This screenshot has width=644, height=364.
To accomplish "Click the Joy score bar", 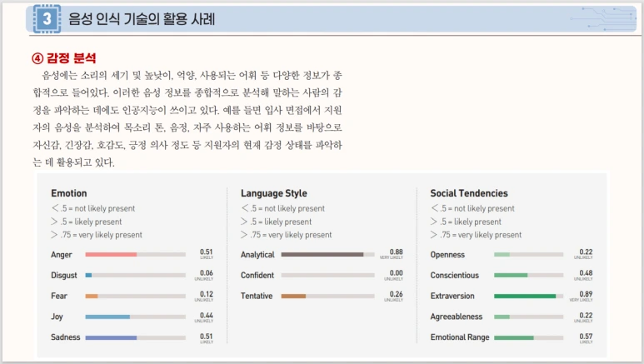I will (136, 317).
